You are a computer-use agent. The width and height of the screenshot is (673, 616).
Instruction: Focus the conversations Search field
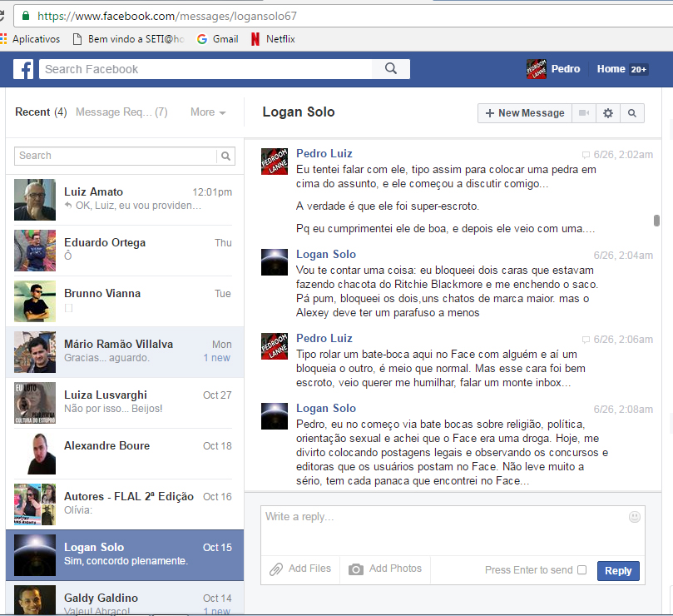click(x=116, y=156)
